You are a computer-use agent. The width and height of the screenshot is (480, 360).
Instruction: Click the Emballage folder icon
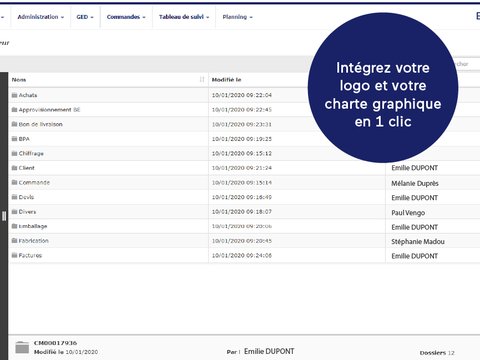(14, 226)
